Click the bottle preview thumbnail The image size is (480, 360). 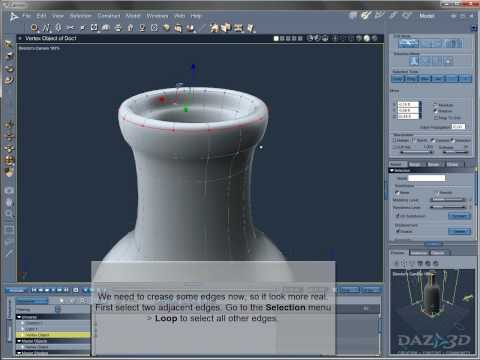433,311
